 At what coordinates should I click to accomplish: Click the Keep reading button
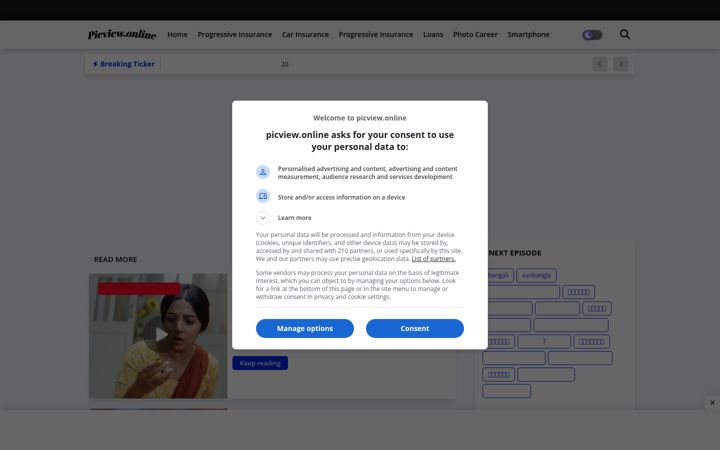tap(260, 363)
